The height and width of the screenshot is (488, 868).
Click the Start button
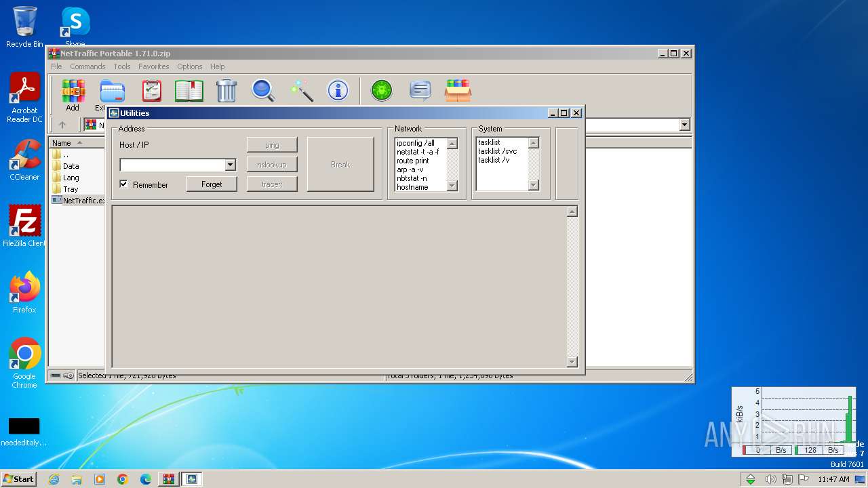[18, 479]
